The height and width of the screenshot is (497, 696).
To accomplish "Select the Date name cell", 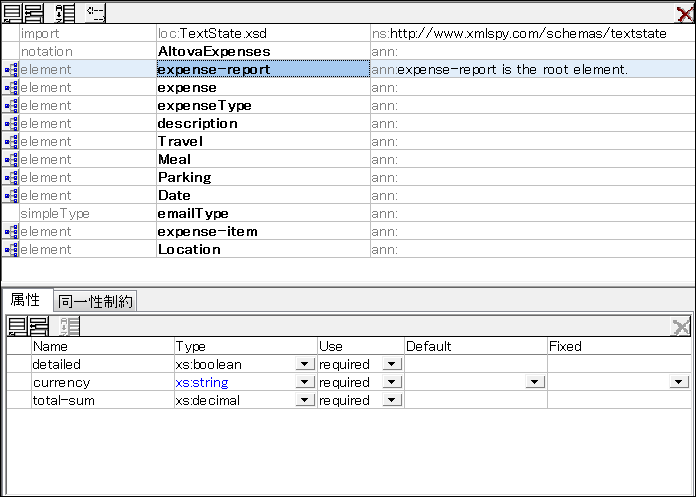I will tap(263, 195).
